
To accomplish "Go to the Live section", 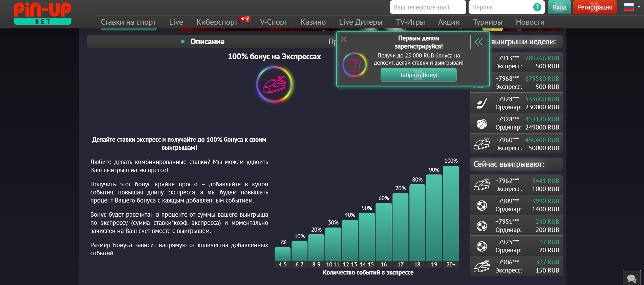I will point(176,22).
